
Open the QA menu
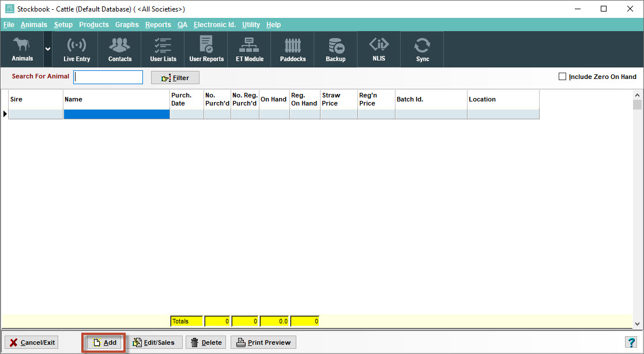[x=182, y=25]
